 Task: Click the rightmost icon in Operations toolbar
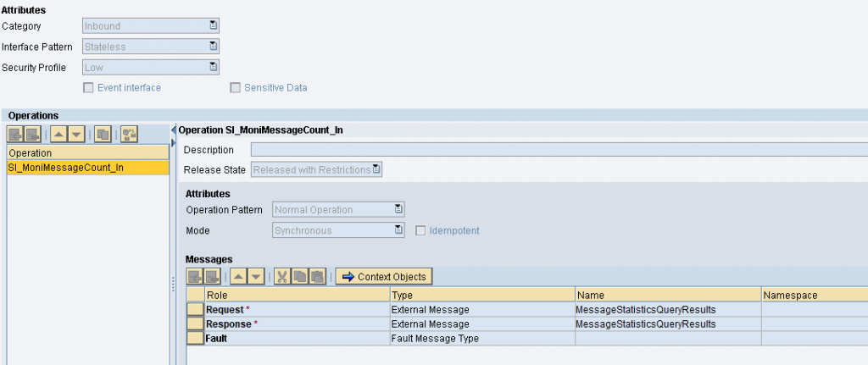129,134
